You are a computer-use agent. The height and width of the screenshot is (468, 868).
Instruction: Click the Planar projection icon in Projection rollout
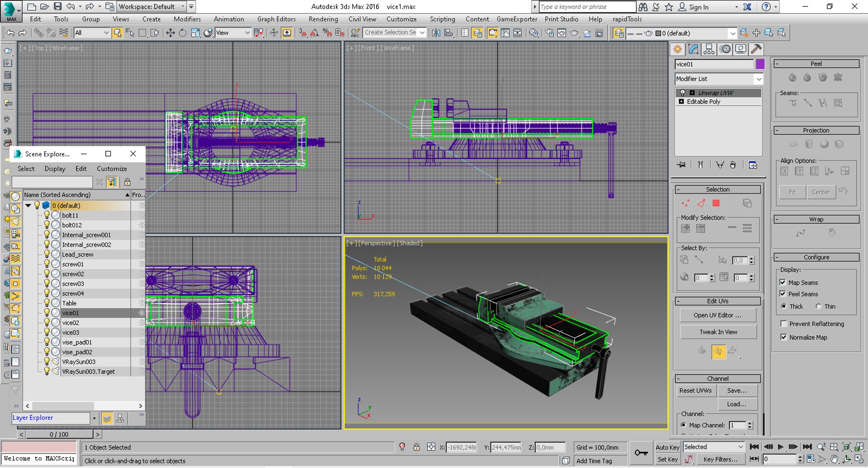click(x=794, y=144)
